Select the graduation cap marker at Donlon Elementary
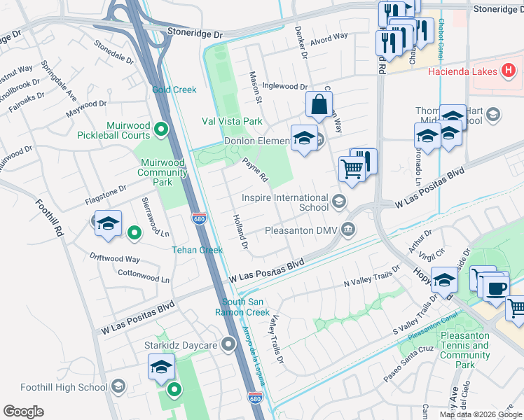This screenshot has width=524, height=420. (x=304, y=139)
